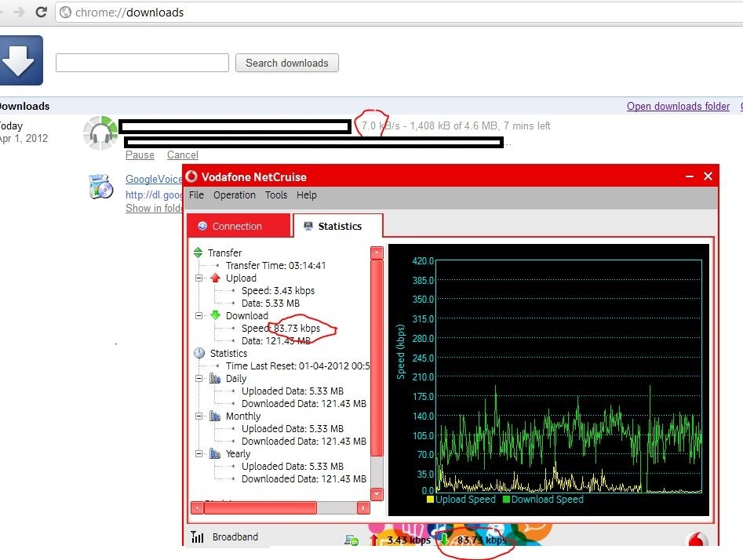Click the red upload arrow in status bar
This screenshot has height=560, width=743.
[374, 540]
